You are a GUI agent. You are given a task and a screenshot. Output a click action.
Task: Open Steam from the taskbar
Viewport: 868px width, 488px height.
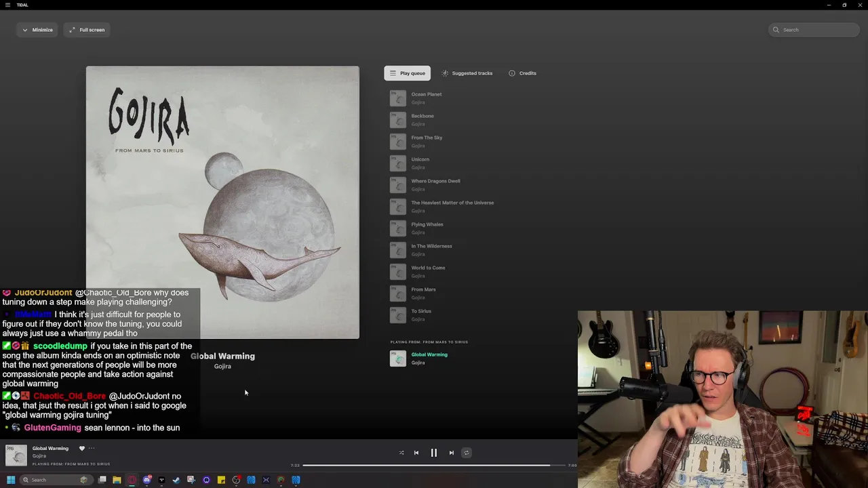point(176,480)
